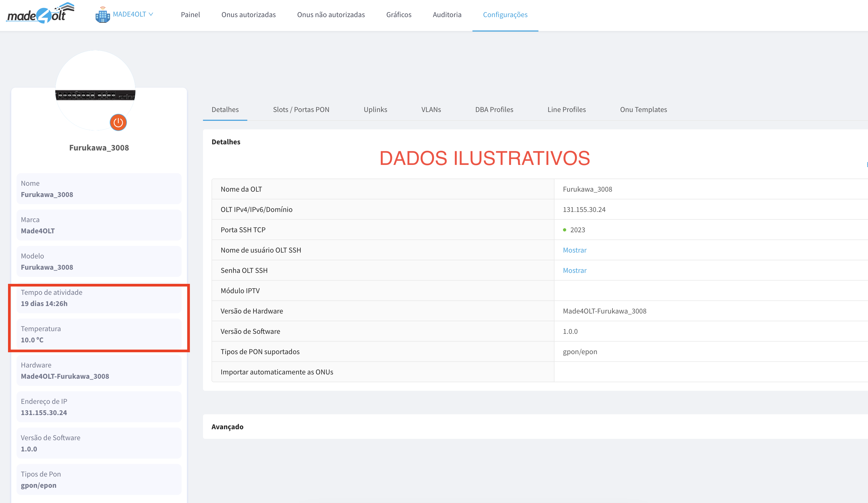This screenshot has height=503, width=868.
Task: Open the MADE4OLT organization dropdown
Action: (x=133, y=14)
